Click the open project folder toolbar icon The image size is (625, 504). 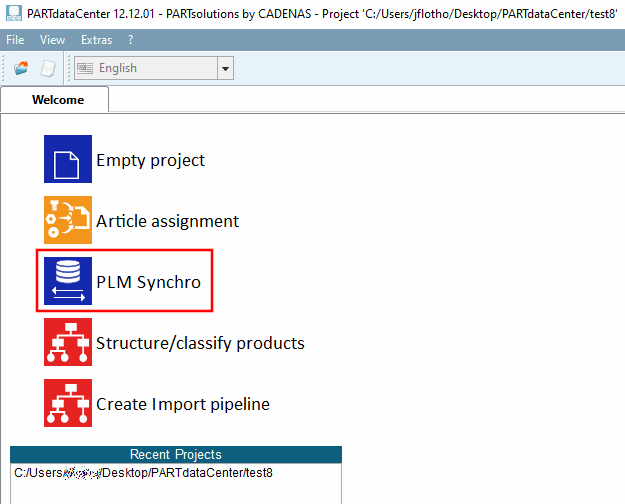(21, 68)
